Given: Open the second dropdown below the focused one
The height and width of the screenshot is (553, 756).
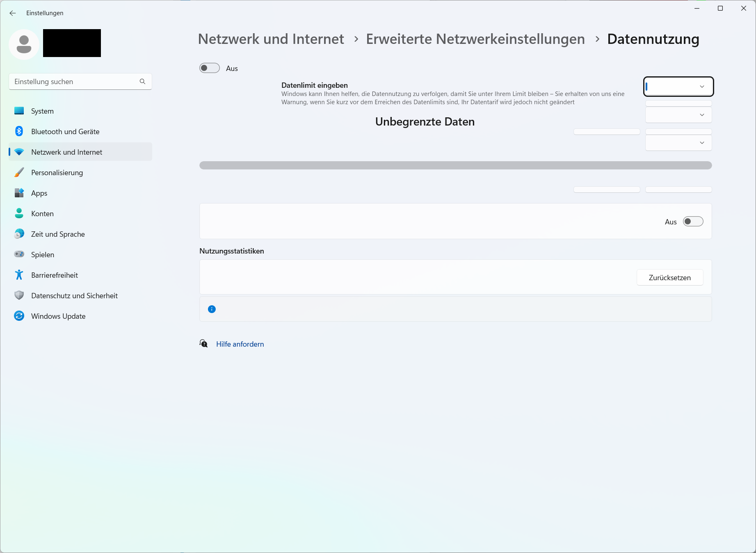Looking at the screenshot, I should pyautogui.click(x=678, y=115).
